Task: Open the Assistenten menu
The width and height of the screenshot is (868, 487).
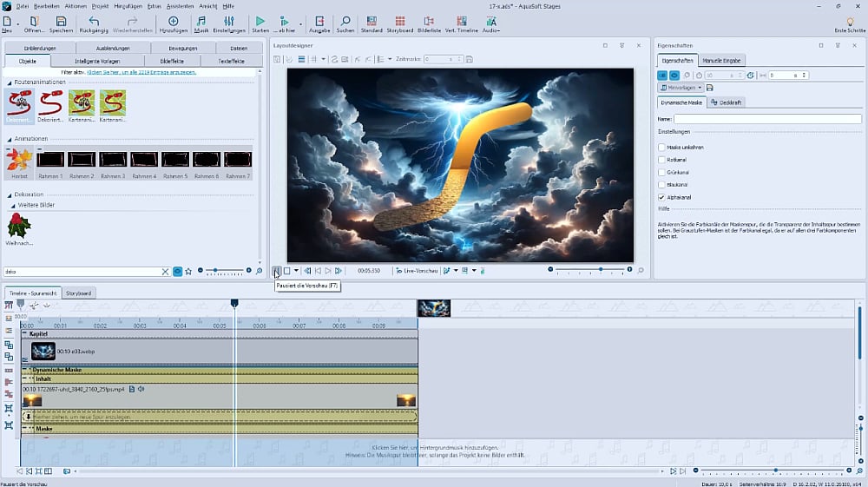Action: point(180,5)
